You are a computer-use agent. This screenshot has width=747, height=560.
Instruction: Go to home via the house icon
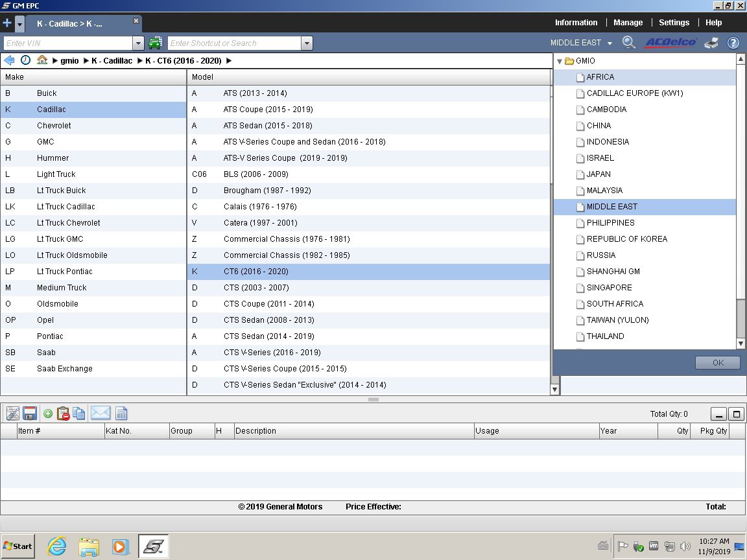(x=42, y=60)
